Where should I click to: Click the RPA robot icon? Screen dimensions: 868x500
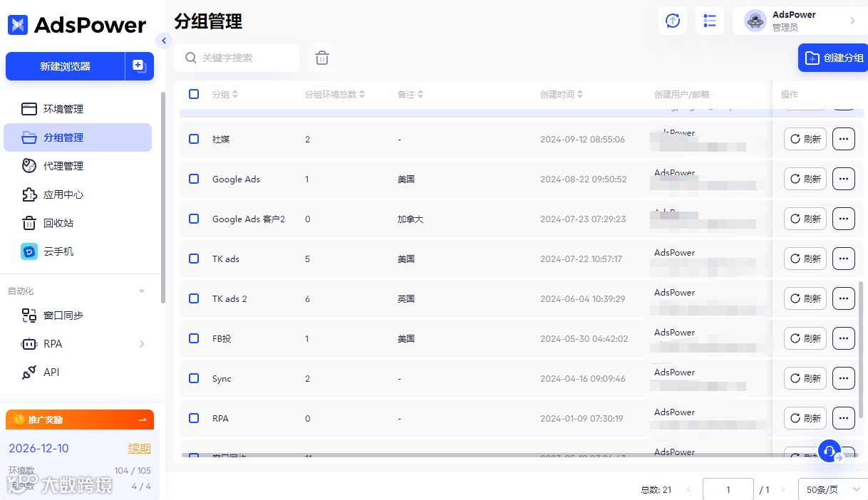(x=29, y=344)
